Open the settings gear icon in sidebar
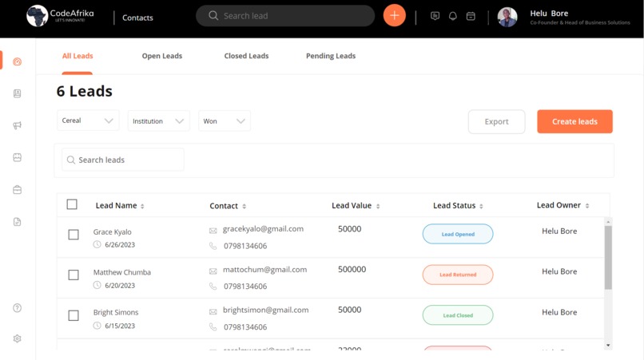This screenshot has width=644, height=360. pos(18,338)
